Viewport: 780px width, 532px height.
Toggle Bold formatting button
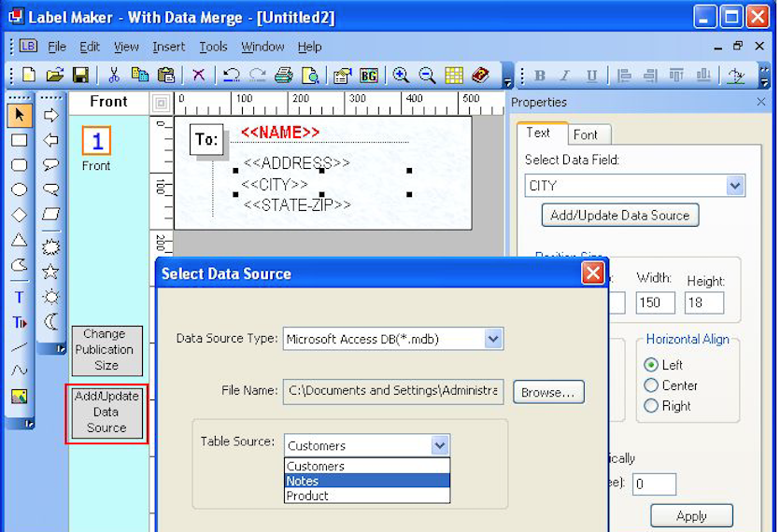(x=540, y=76)
